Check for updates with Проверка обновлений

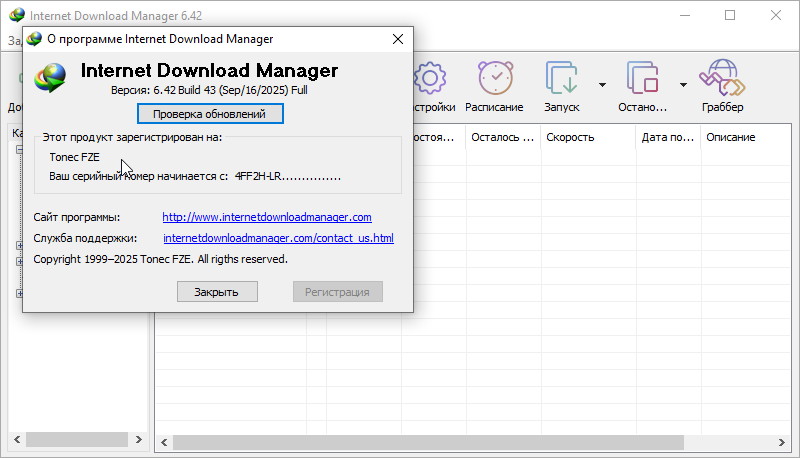pos(210,114)
